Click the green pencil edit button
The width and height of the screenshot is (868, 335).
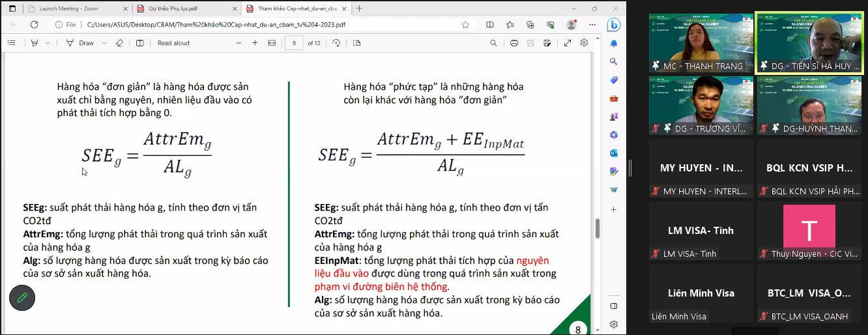(22, 298)
